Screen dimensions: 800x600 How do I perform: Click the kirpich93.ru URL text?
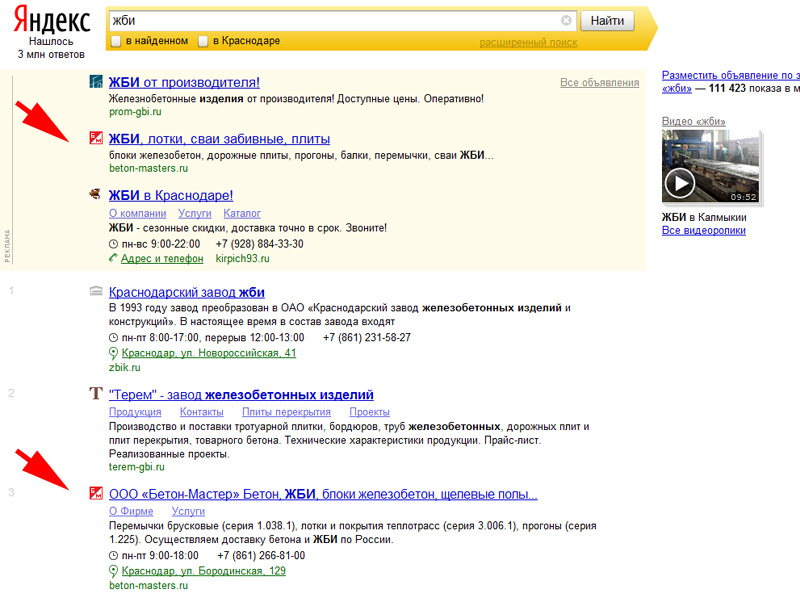[242, 259]
